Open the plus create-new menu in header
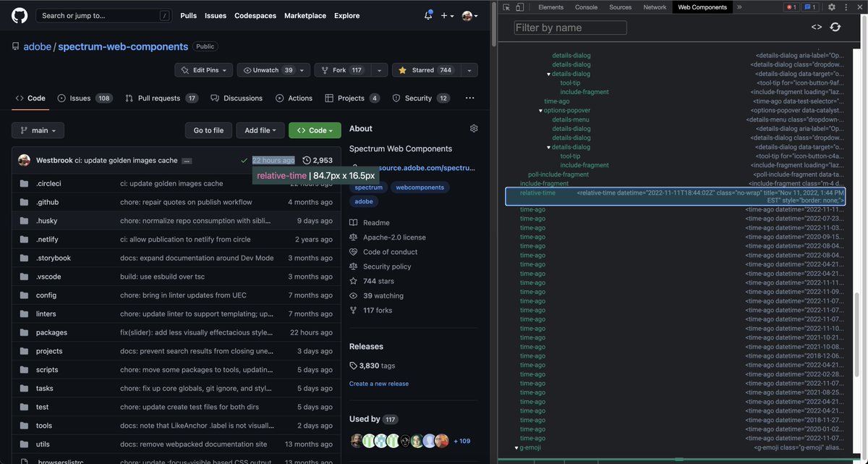This screenshot has width=868, height=464. coord(448,15)
